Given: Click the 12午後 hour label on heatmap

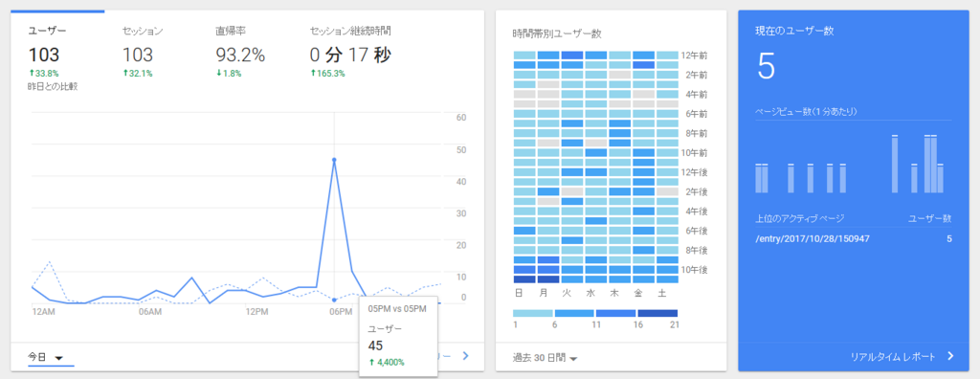Looking at the screenshot, I should pos(694,172).
